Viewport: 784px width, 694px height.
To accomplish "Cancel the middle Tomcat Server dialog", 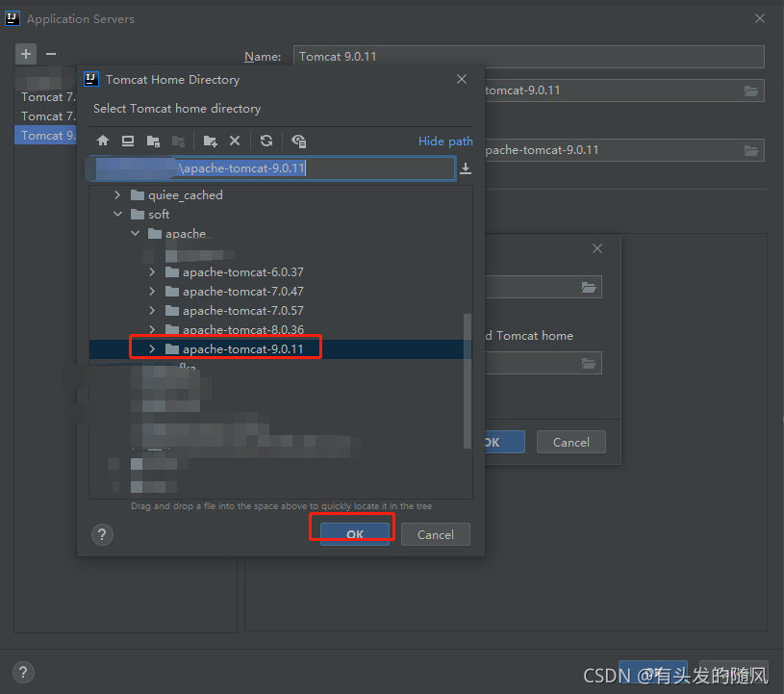I will click(x=571, y=443).
